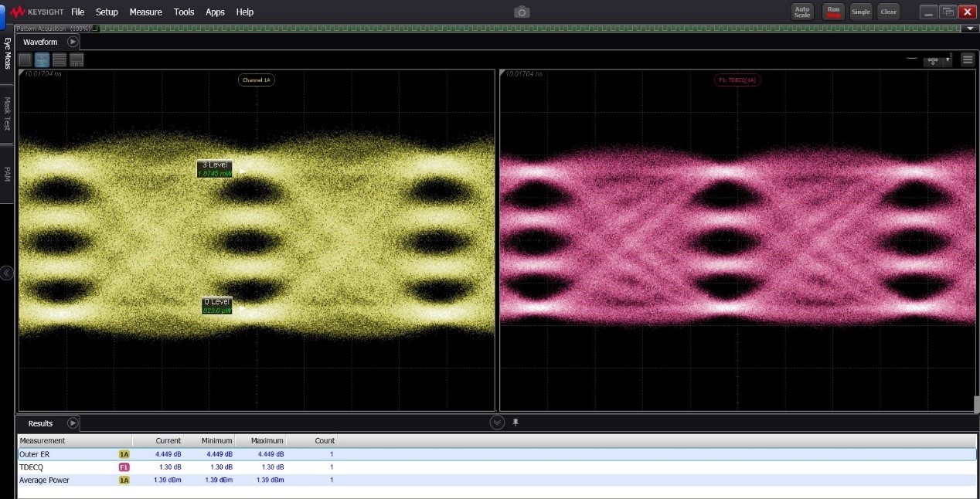Open the Measure menu
The image size is (980, 499).
145,12
